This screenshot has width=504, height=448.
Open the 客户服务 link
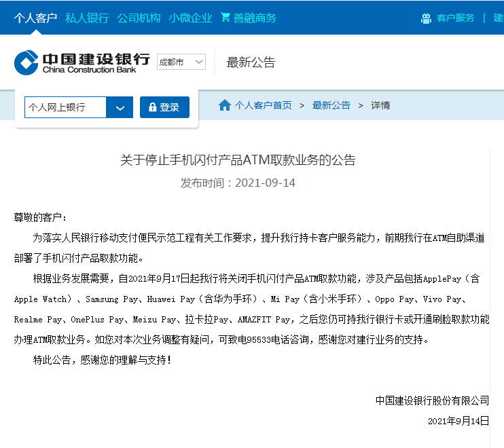pyautogui.click(x=456, y=18)
